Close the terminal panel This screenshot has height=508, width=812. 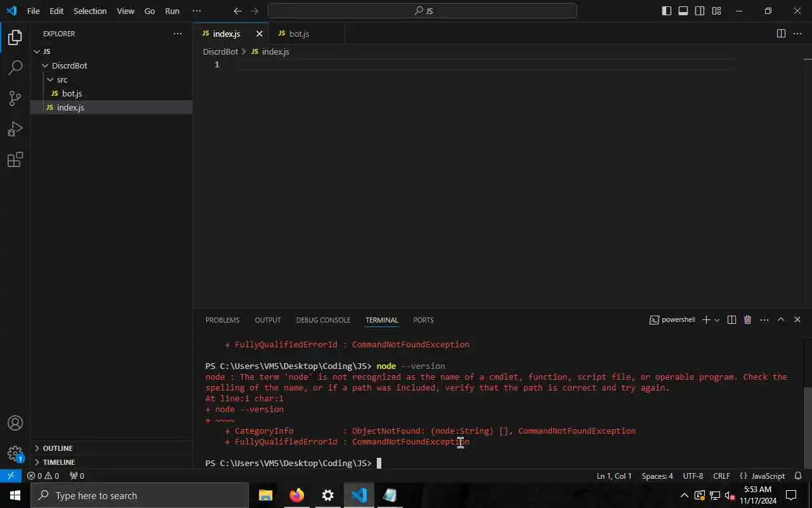pos(797,320)
